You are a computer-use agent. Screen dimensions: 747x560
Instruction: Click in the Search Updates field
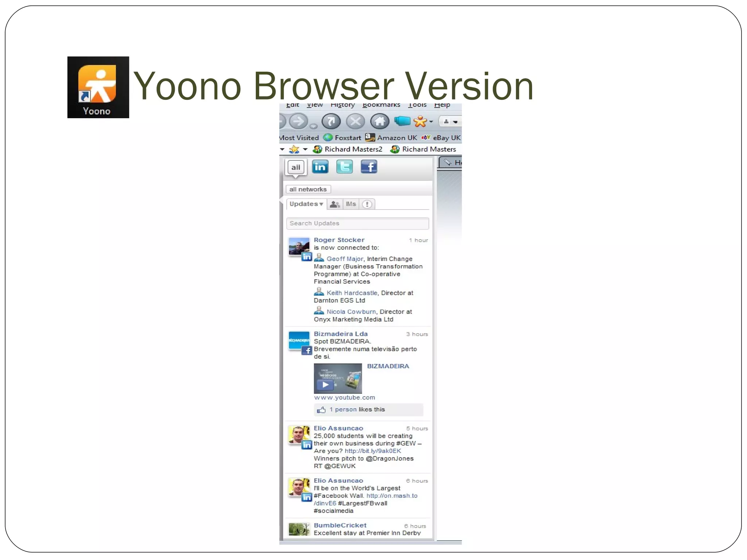[357, 223]
